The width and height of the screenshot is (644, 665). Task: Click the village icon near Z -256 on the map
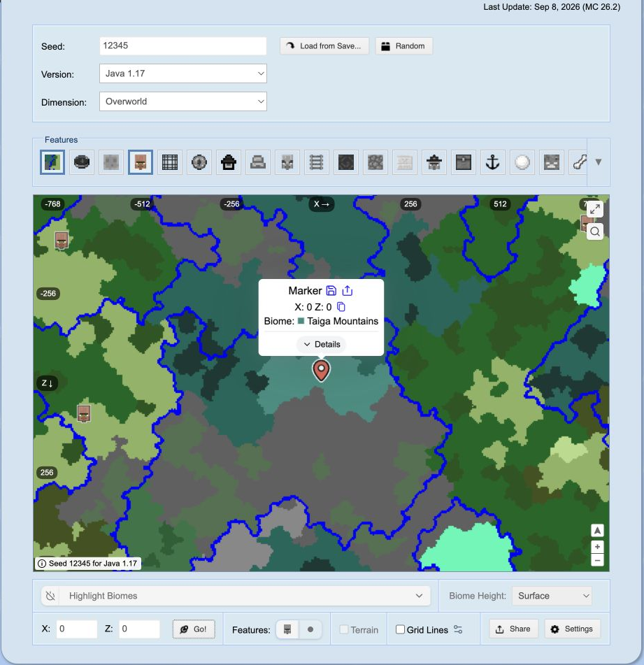pyautogui.click(x=62, y=241)
